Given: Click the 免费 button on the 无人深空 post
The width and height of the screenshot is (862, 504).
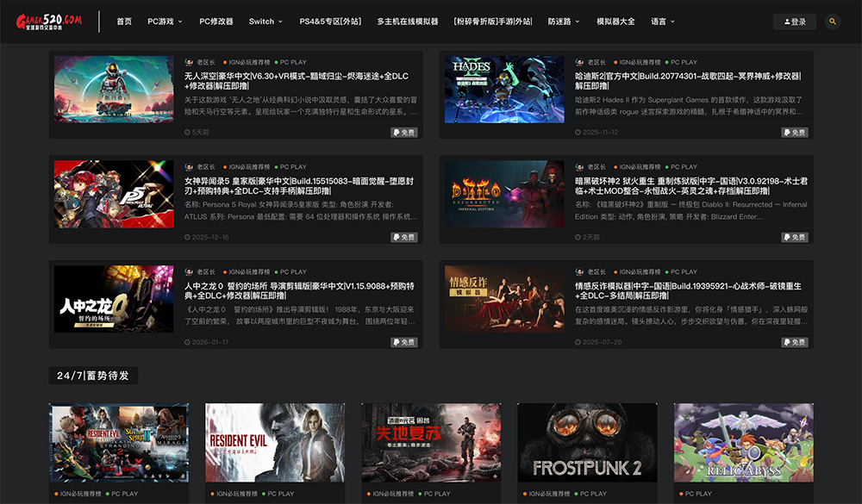Looking at the screenshot, I should (x=404, y=131).
